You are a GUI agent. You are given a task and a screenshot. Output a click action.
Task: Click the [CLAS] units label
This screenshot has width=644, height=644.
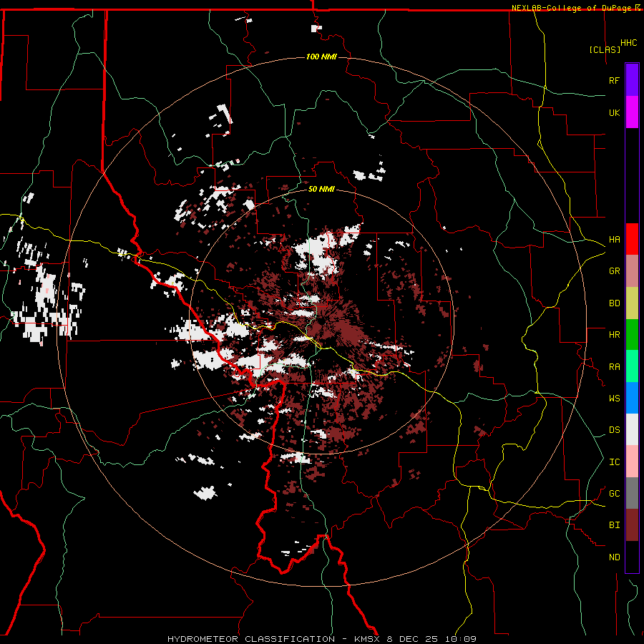605,49
